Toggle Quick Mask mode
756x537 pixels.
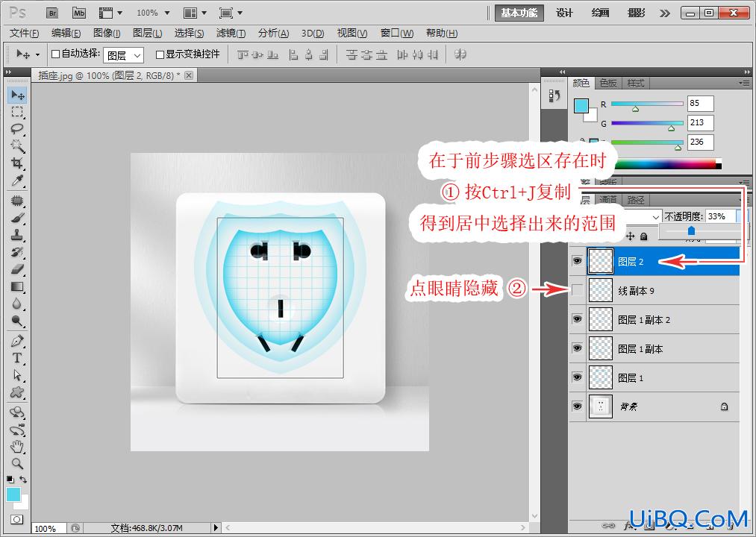click(x=17, y=520)
